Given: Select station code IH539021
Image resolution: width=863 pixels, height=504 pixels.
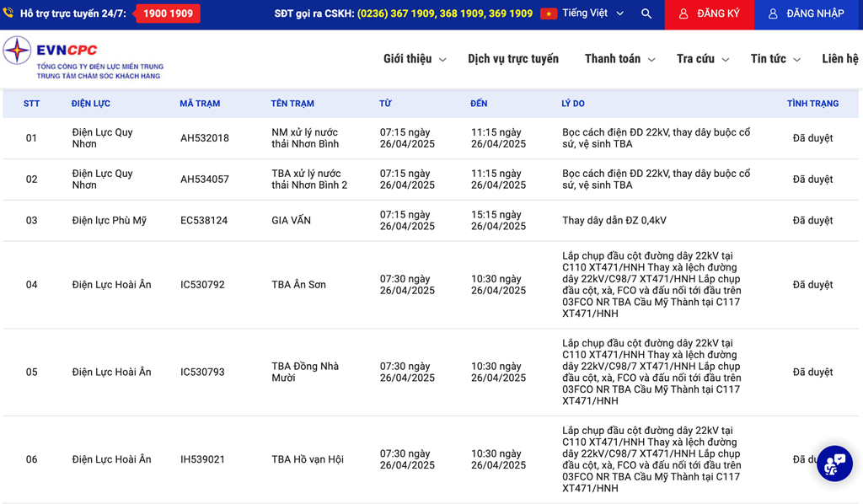Looking at the screenshot, I should click(x=202, y=459).
